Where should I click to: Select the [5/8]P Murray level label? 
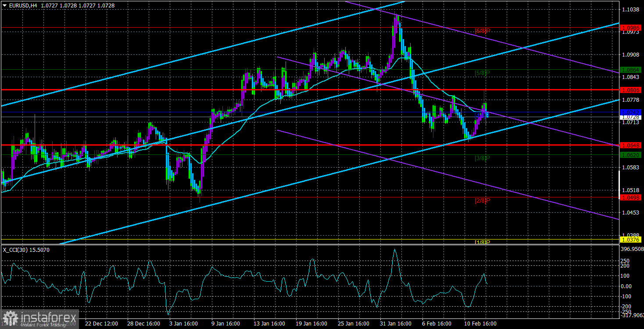(x=482, y=73)
